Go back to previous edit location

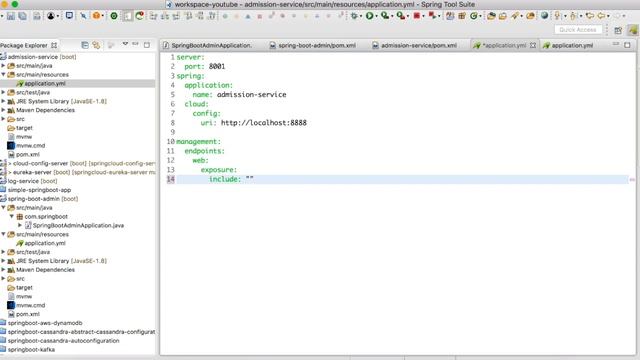[x=589, y=16]
